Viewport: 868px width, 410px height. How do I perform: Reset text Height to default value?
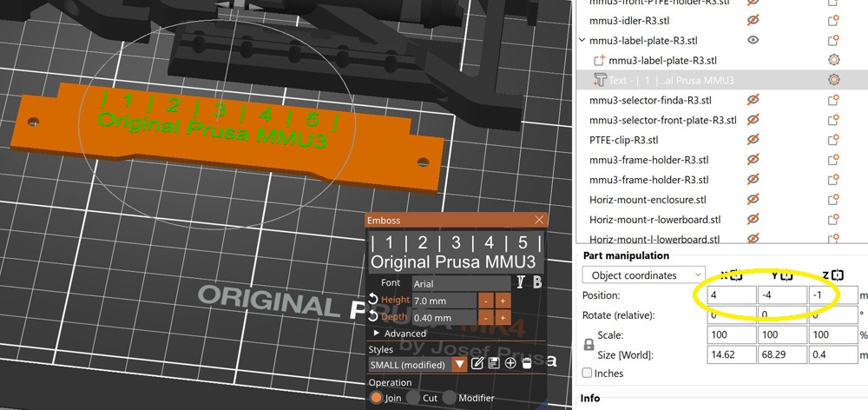click(x=373, y=300)
